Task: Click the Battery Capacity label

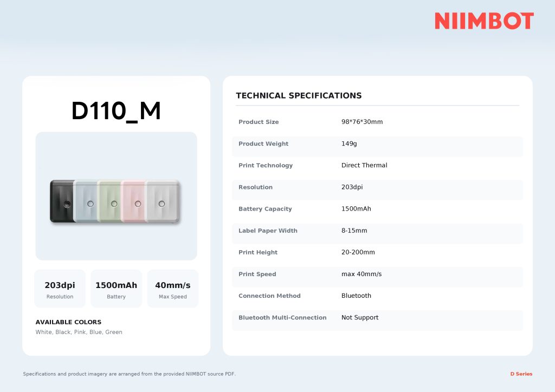Action: (265, 209)
